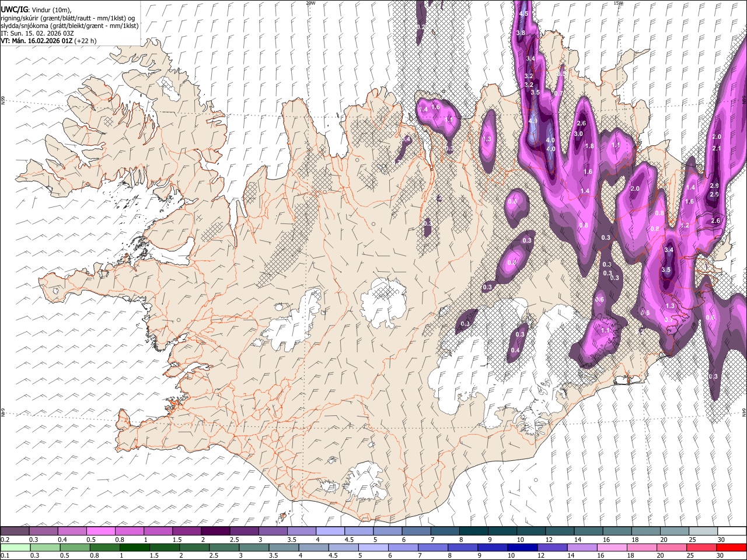The width and height of the screenshot is (747, 560).
Task: Click the 3.5 value in the eastern snow band
Action: [666, 270]
